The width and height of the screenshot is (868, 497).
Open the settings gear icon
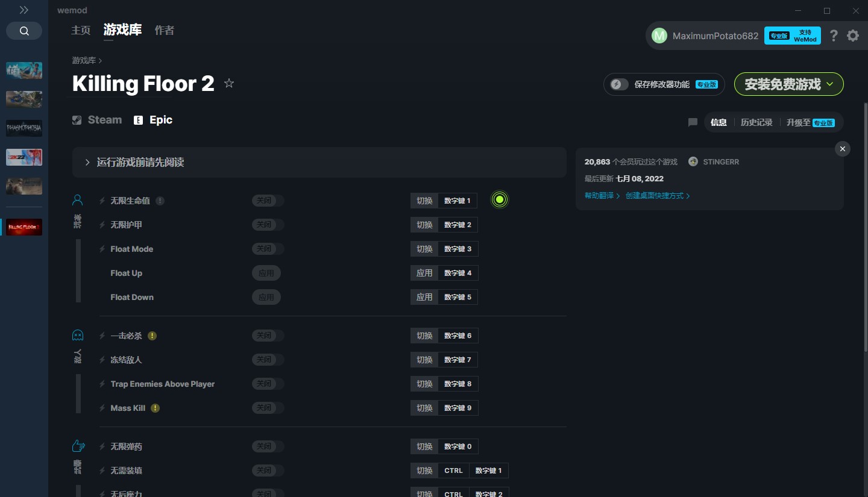tap(853, 36)
